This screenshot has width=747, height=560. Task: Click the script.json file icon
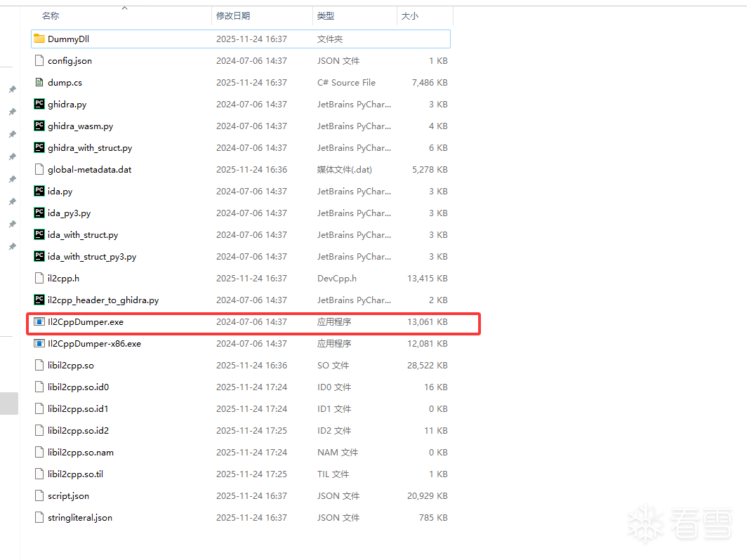39,495
